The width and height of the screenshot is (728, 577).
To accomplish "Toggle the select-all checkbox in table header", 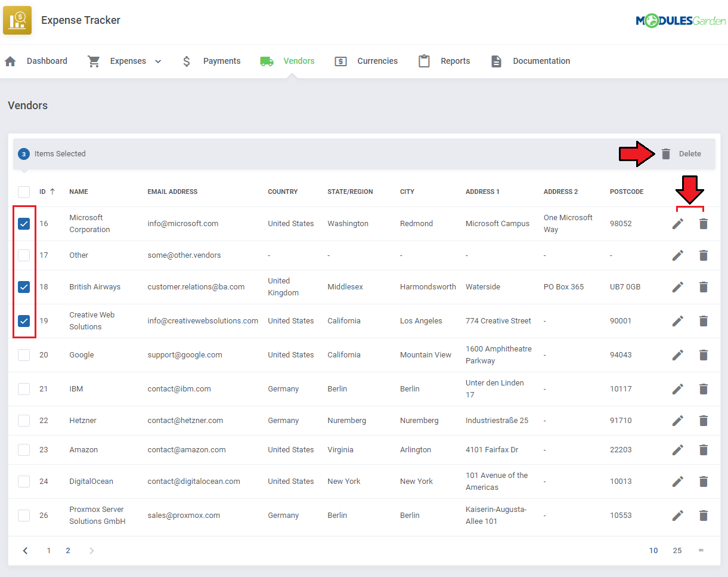I will pos(24,192).
